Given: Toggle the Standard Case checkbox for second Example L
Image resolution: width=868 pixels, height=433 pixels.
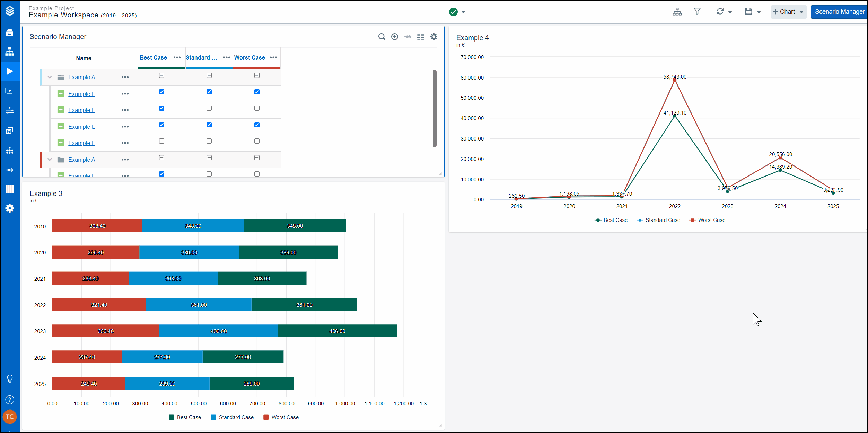Looking at the screenshot, I should click(x=209, y=108).
